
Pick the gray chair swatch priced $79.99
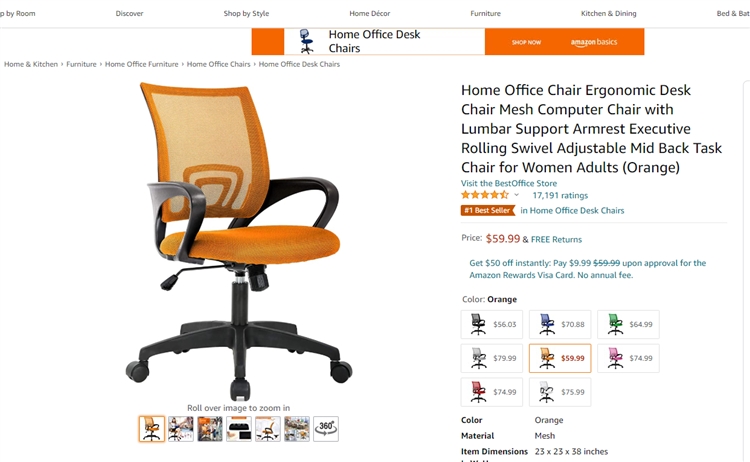pyautogui.click(x=492, y=358)
